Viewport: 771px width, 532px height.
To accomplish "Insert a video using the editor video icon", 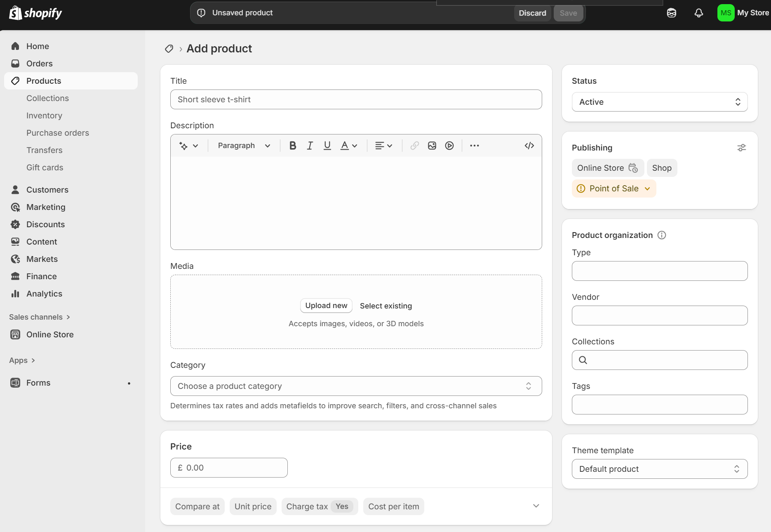I will (x=449, y=145).
